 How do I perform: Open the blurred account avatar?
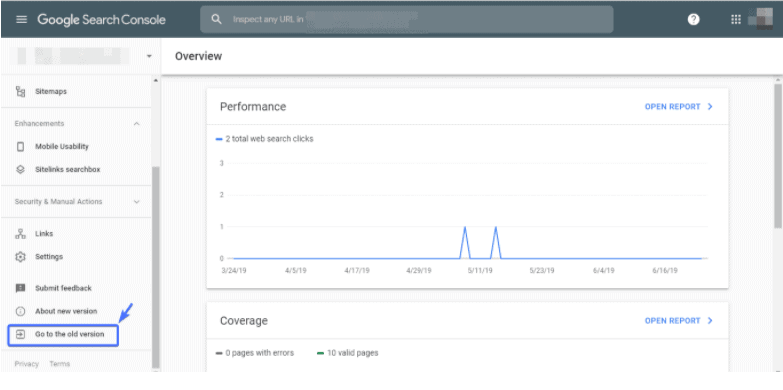click(761, 19)
